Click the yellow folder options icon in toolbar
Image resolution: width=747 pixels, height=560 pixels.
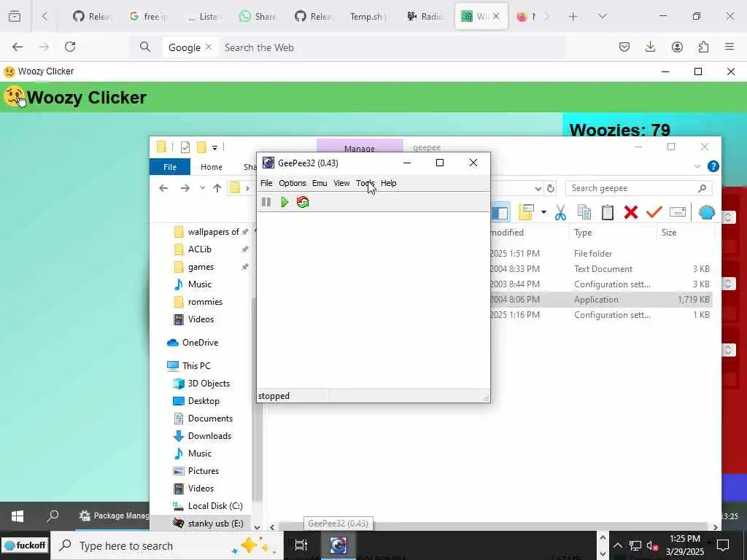[x=527, y=212]
